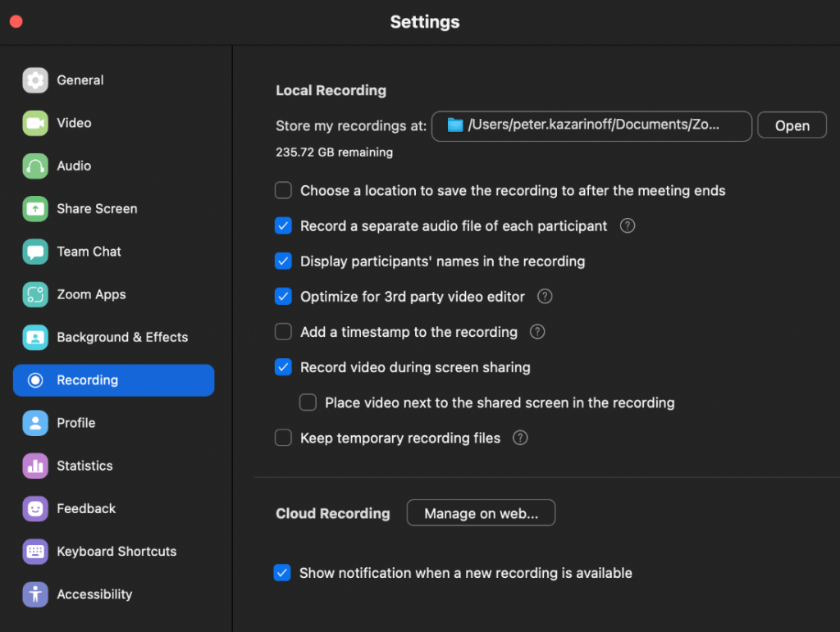
Task: Check Place video next to shared screen
Action: 308,402
